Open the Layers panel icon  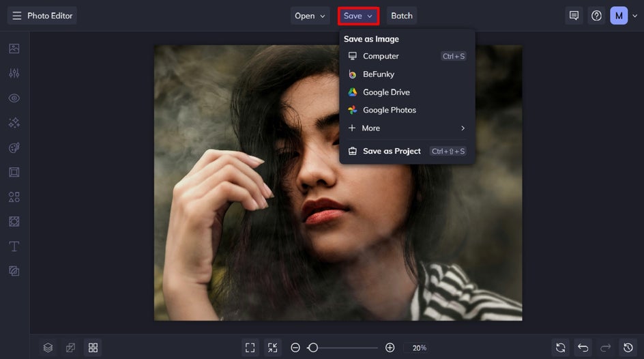click(x=48, y=348)
